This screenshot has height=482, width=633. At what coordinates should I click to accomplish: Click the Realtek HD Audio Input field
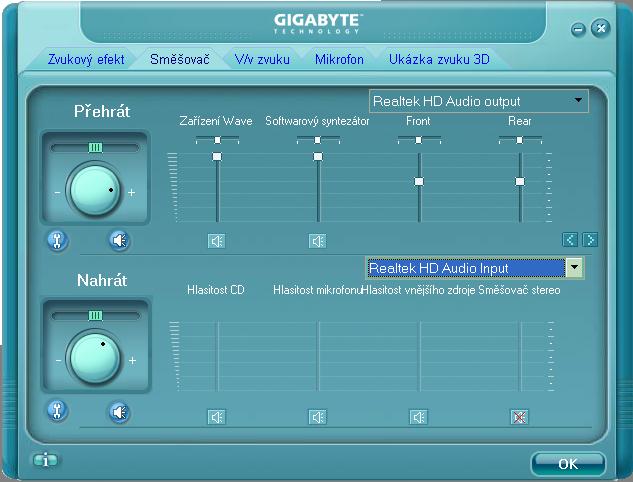click(466, 268)
